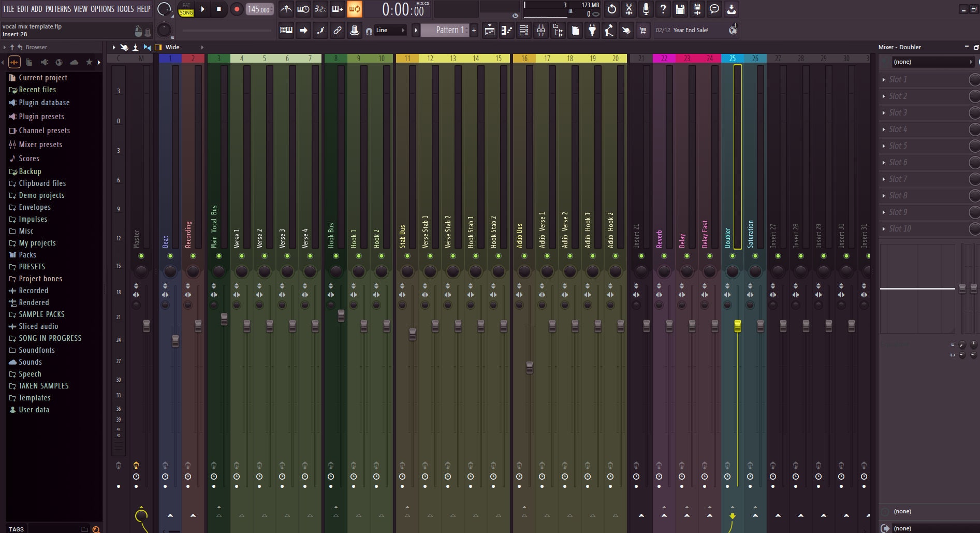Enable the metronome
980x533 pixels.
[x=286, y=9]
